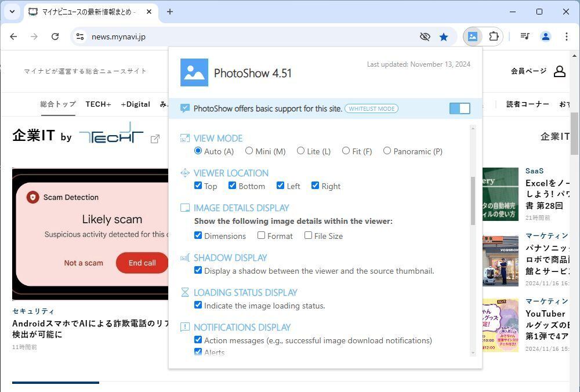Open the tab search dropdown arrow
This screenshot has width=580, height=392.
pos(12,12)
